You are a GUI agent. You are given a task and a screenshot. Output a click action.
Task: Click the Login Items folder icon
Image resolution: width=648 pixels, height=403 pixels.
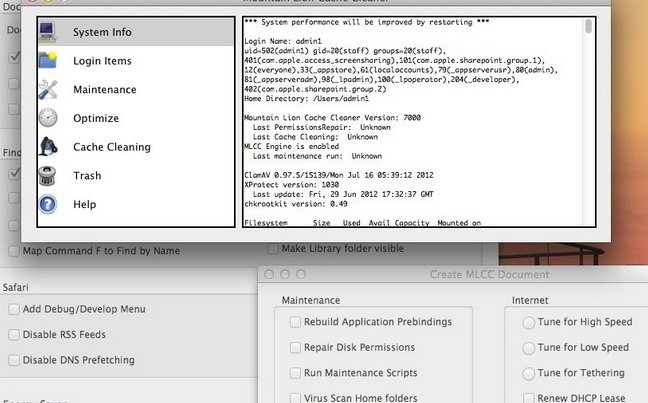[x=48, y=60]
